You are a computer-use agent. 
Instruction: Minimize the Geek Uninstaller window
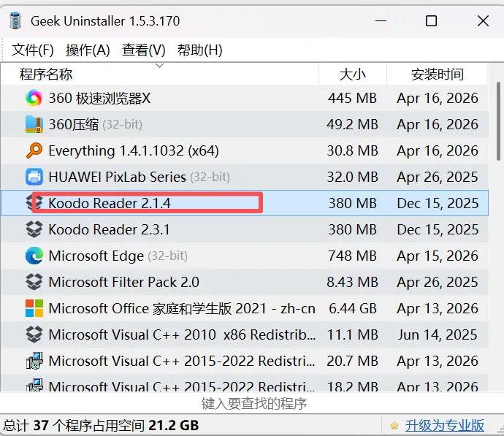[x=381, y=21]
